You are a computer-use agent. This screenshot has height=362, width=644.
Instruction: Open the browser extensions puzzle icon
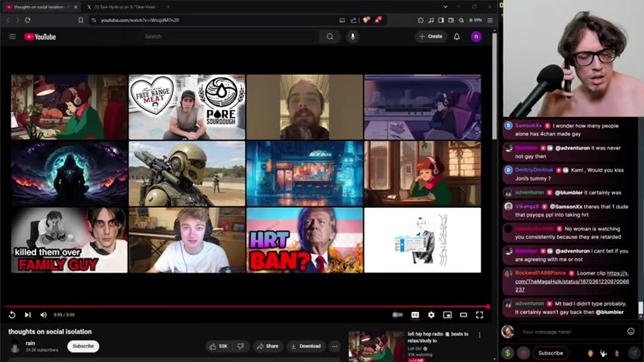click(x=421, y=20)
